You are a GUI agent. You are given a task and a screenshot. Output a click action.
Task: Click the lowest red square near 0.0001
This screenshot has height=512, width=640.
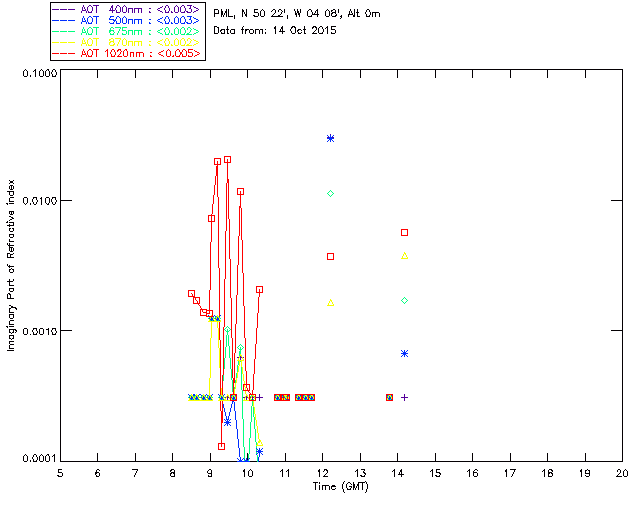(x=221, y=446)
